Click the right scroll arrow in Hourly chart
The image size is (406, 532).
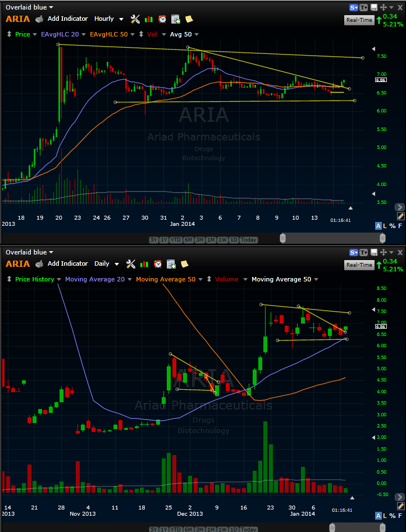pyautogui.click(x=400, y=207)
